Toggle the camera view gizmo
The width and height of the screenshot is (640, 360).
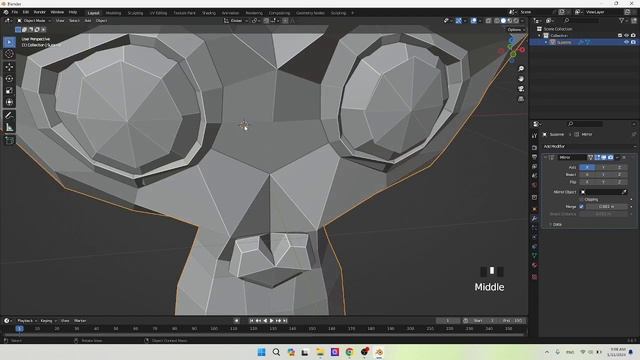coord(521,89)
